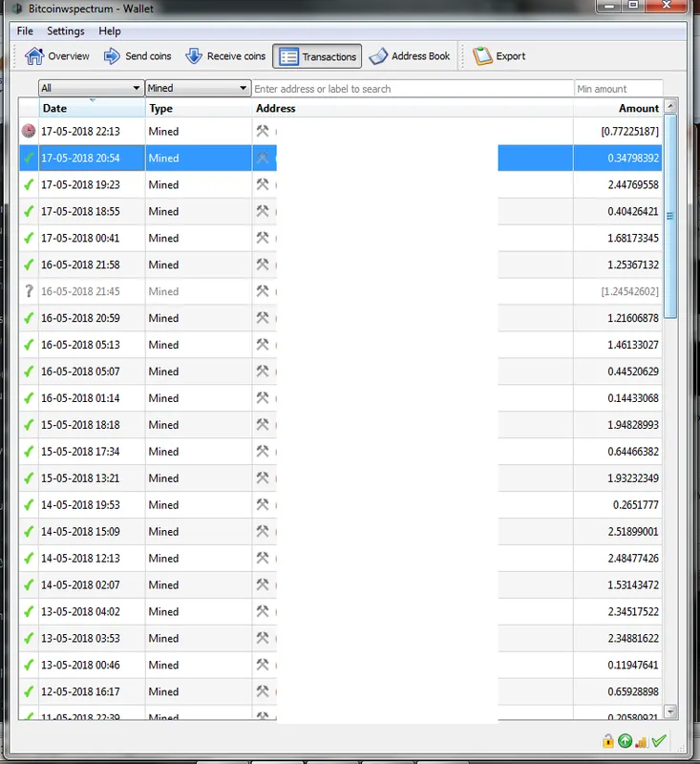Screen dimensions: 700x764
Task: Sort by the Address column header
Action: [x=413, y=108]
